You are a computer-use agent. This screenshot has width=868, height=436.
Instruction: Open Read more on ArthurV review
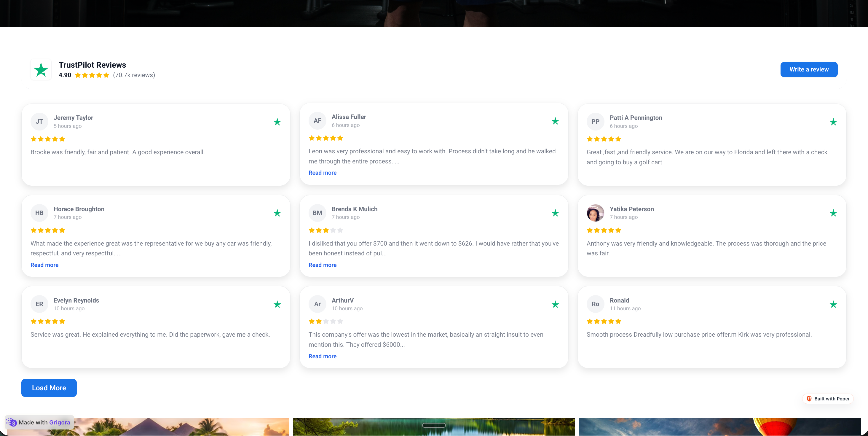click(323, 357)
